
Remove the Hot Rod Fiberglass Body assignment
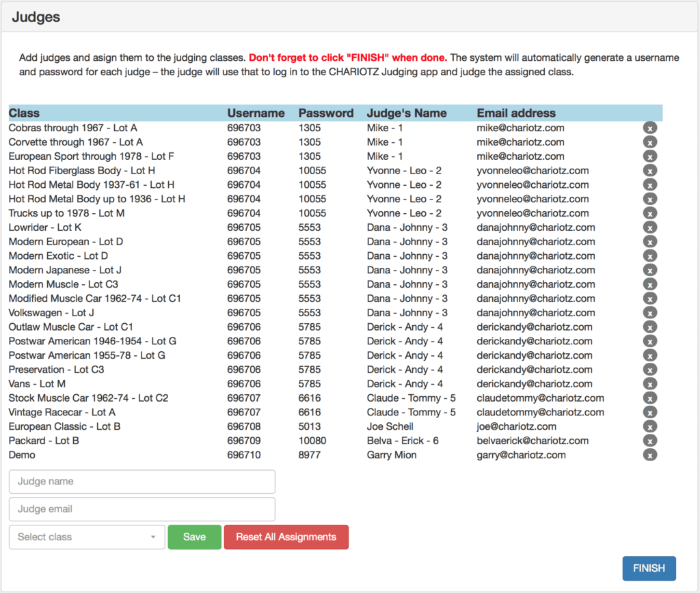click(649, 171)
